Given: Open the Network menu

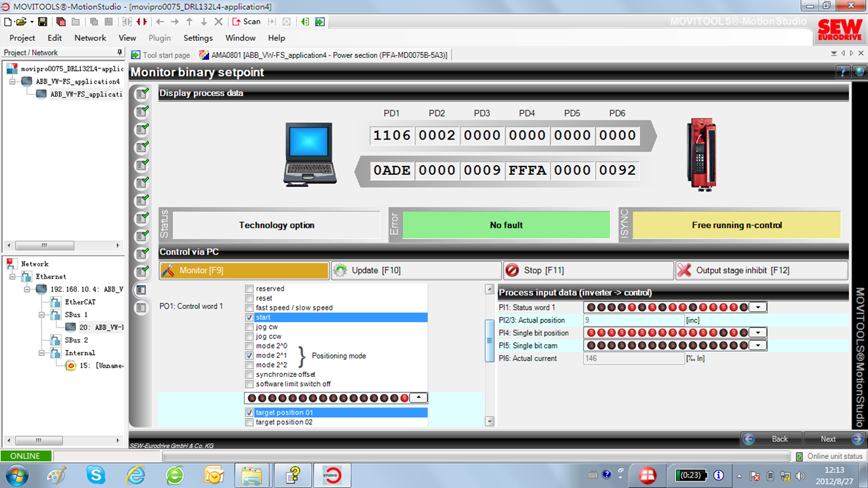Looking at the screenshot, I should click(90, 38).
